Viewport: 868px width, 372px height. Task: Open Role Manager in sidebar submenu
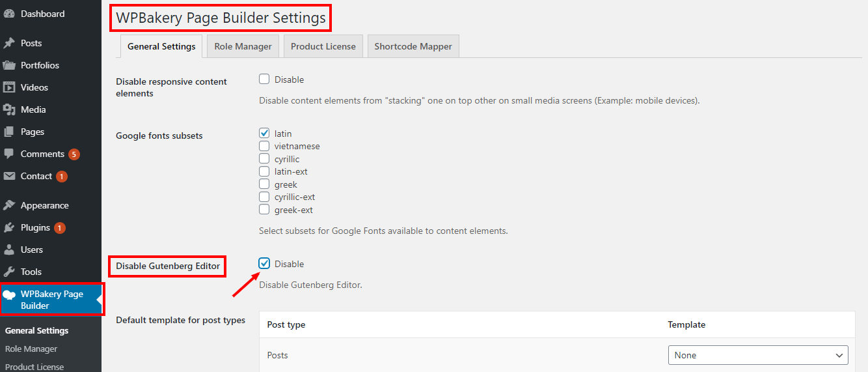31,349
